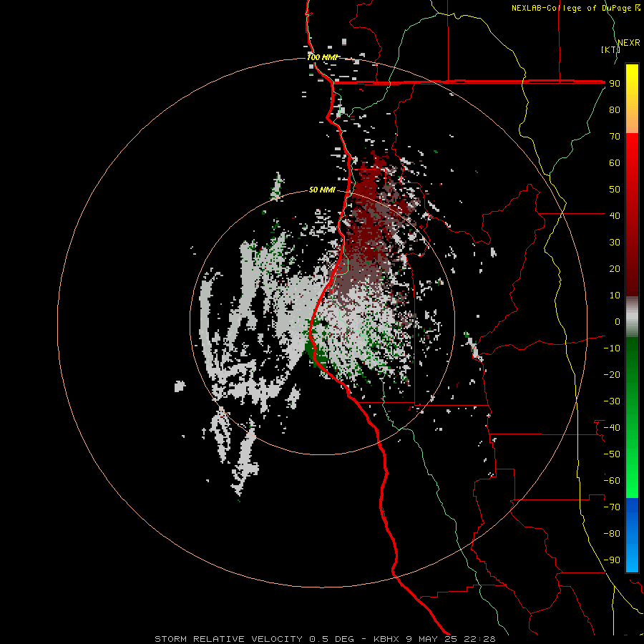This screenshot has width=644, height=644.
Task: Click the green inbound segment of the color bar
Action: point(632,417)
